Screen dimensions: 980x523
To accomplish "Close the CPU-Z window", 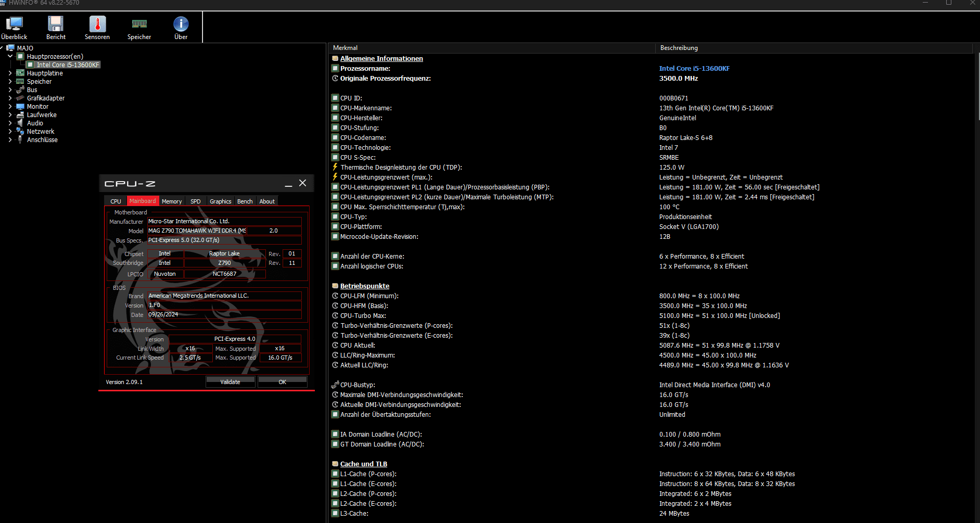I will point(303,183).
